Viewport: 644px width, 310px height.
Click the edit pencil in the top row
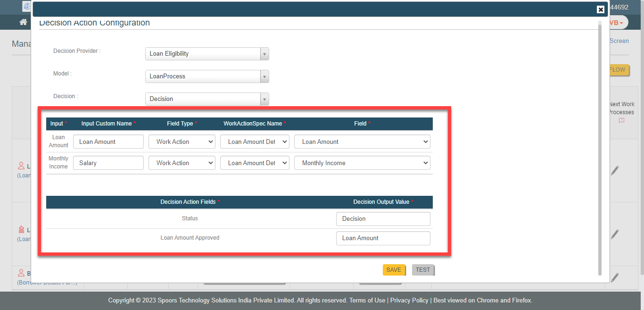[x=615, y=170]
